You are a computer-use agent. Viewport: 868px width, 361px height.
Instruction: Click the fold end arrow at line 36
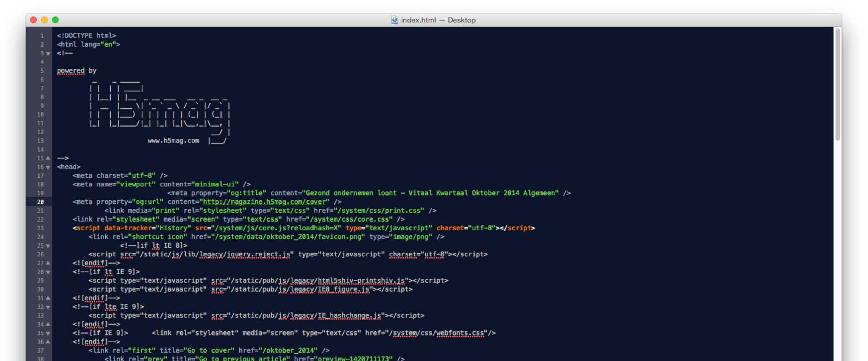[48, 342]
